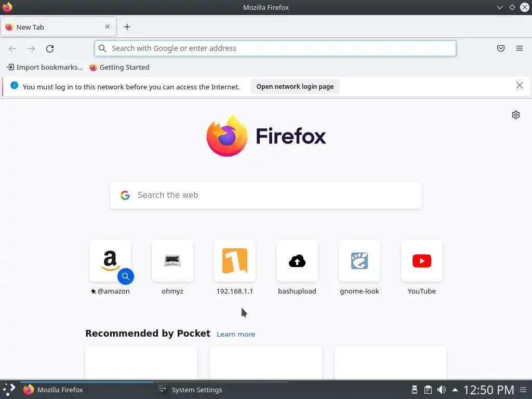This screenshot has height=399, width=532.
Task: Click notification text about network login
Action: (x=131, y=87)
